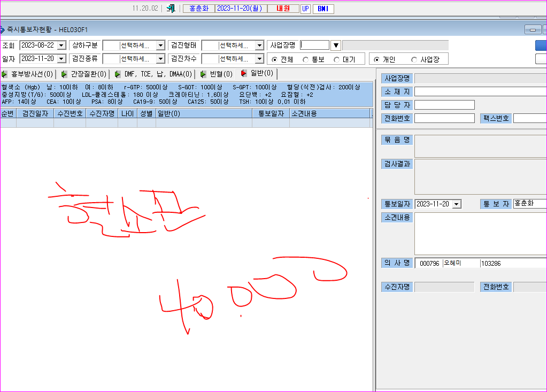Viewport: 547px width, 392px height.
Task: Select the 전체 radio button
Action: 274,60
